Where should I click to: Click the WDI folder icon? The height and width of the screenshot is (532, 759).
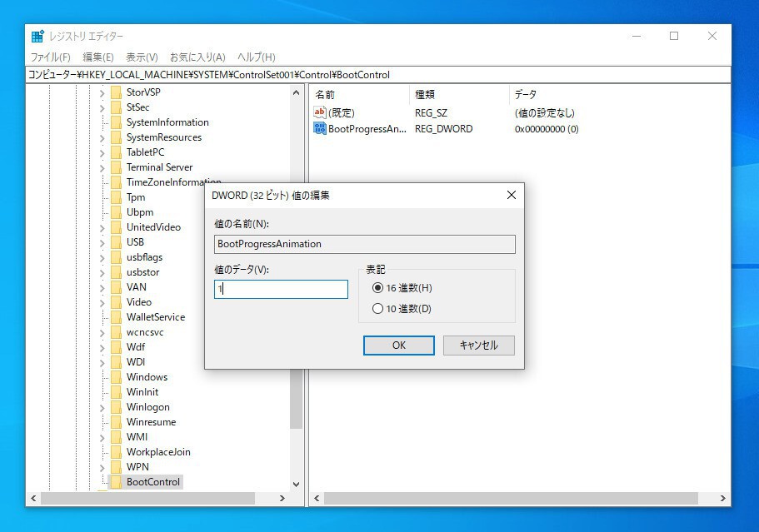click(x=116, y=362)
